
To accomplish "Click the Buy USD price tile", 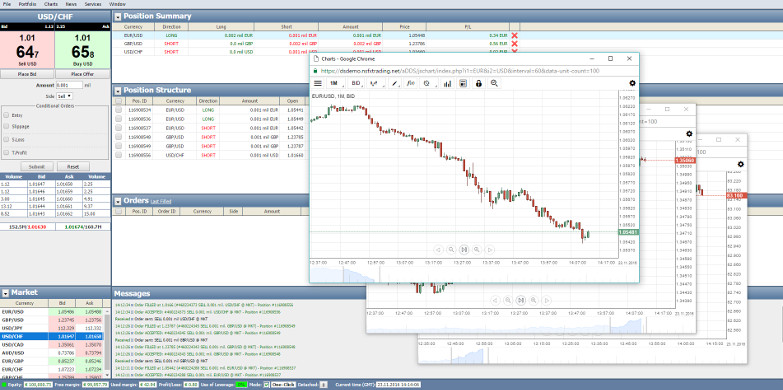I will coord(82,49).
